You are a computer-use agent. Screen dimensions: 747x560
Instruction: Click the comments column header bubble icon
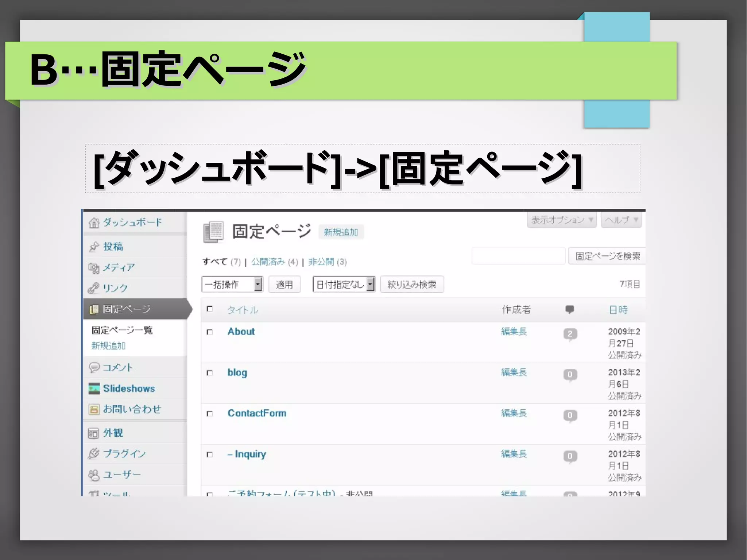pos(569,310)
